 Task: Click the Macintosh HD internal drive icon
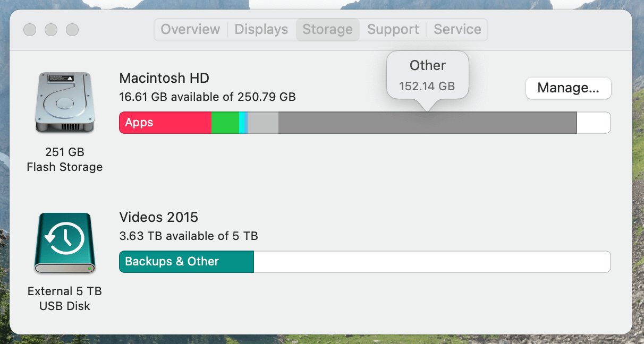click(x=64, y=102)
